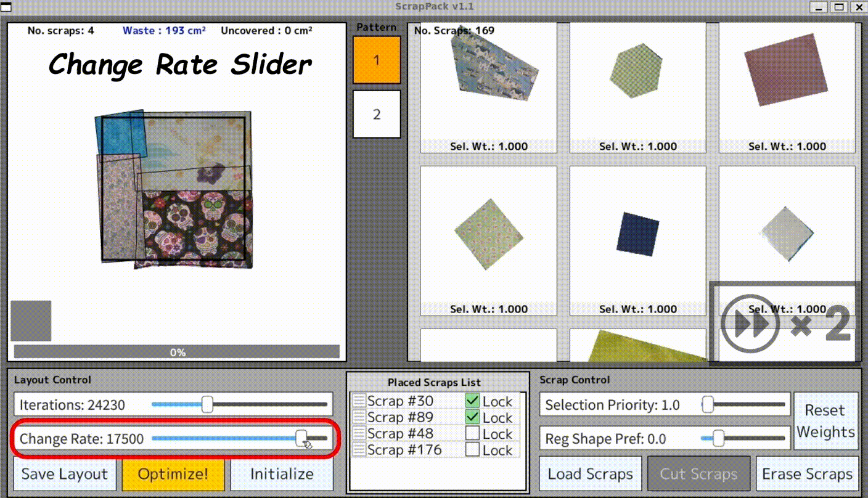Image resolution: width=868 pixels, height=498 pixels.
Task: Enable Lock for Scrap #48
Action: [472, 434]
